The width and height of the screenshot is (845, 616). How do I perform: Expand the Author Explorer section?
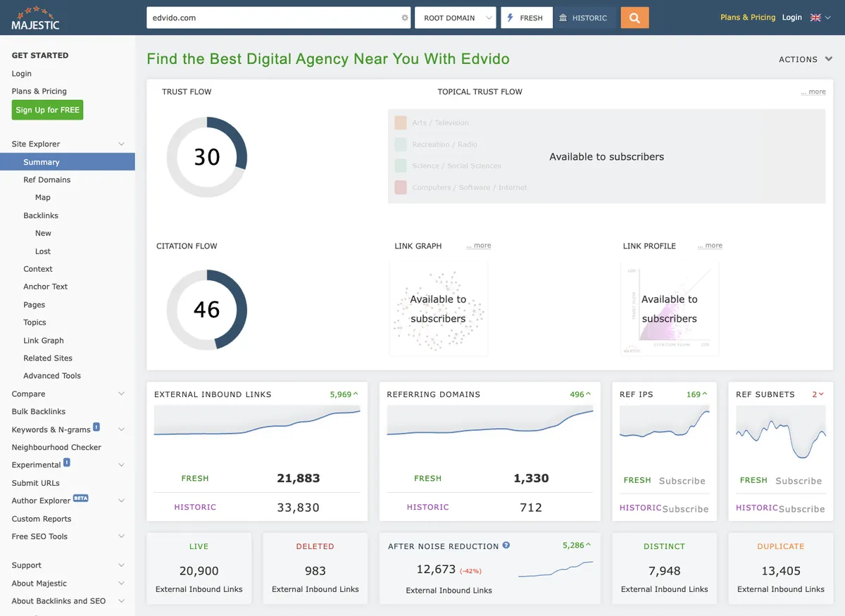pos(121,501)
